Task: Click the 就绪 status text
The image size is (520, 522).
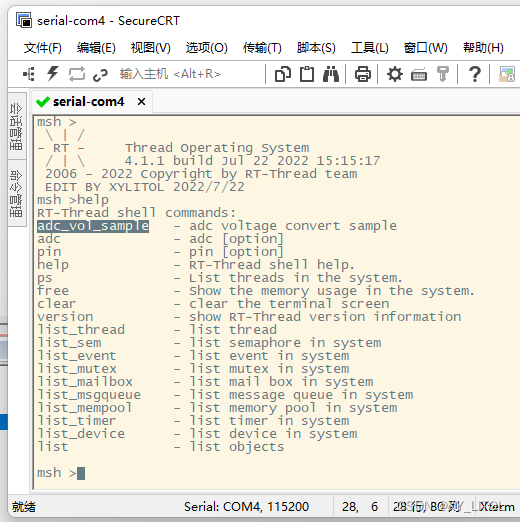Action: [24, 507]
